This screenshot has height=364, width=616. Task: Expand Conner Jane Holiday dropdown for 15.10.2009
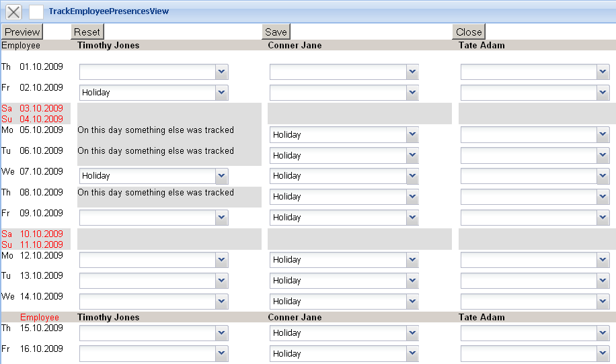point(412,333)
